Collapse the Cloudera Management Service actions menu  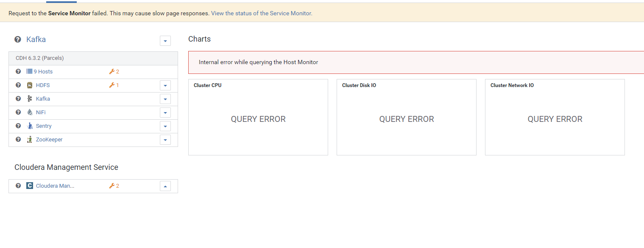pyautogui.click(x=165, y=186)
